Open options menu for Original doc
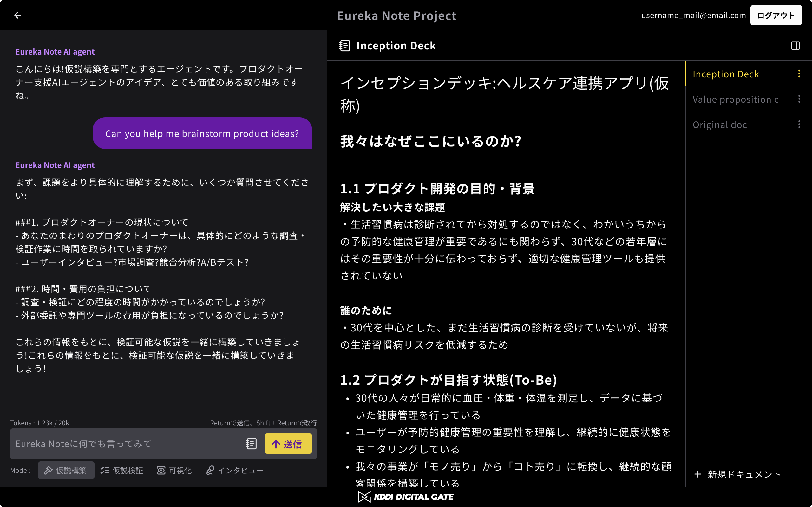 [x=799, y=125]
